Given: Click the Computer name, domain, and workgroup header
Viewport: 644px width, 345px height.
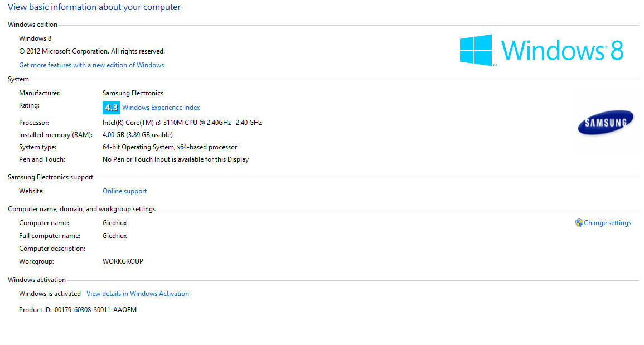Looking at the screenshot, I should click(82, 209).
